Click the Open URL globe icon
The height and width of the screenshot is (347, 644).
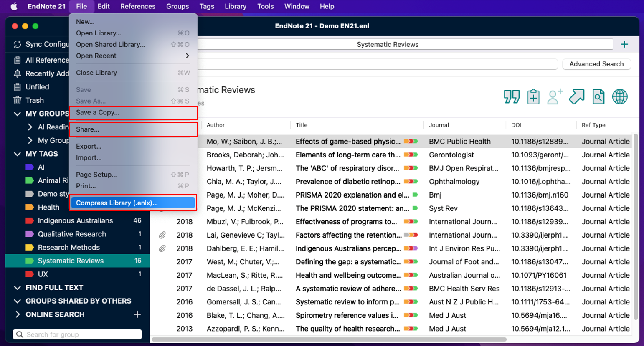(620, 96)
